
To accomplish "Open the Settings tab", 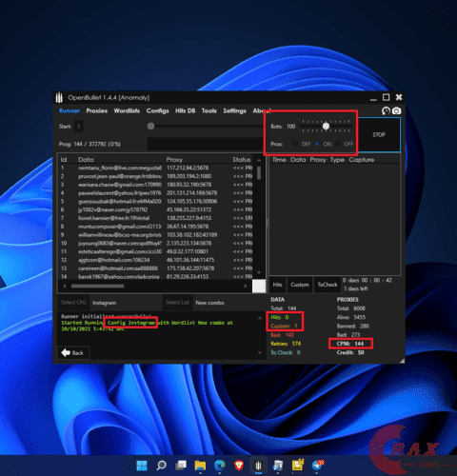I will coord(234,110).
